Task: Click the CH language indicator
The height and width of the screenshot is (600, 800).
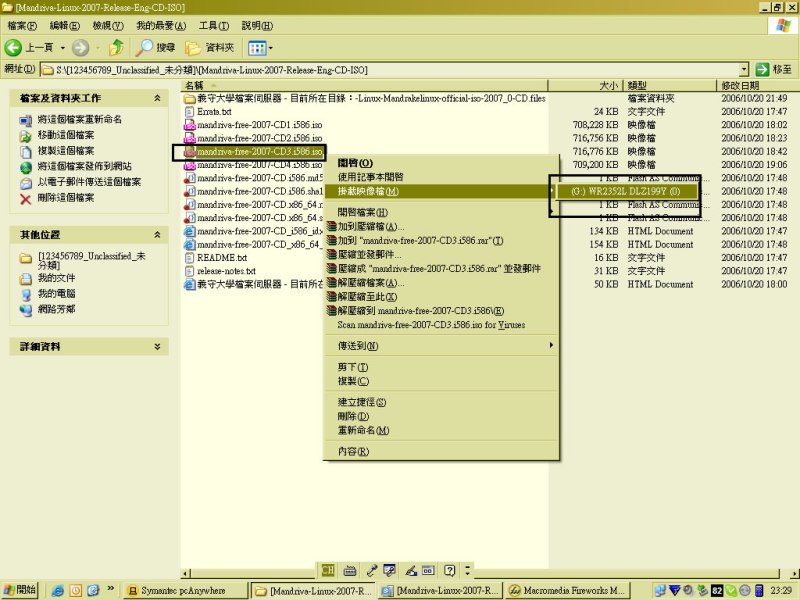Action: 328,570
